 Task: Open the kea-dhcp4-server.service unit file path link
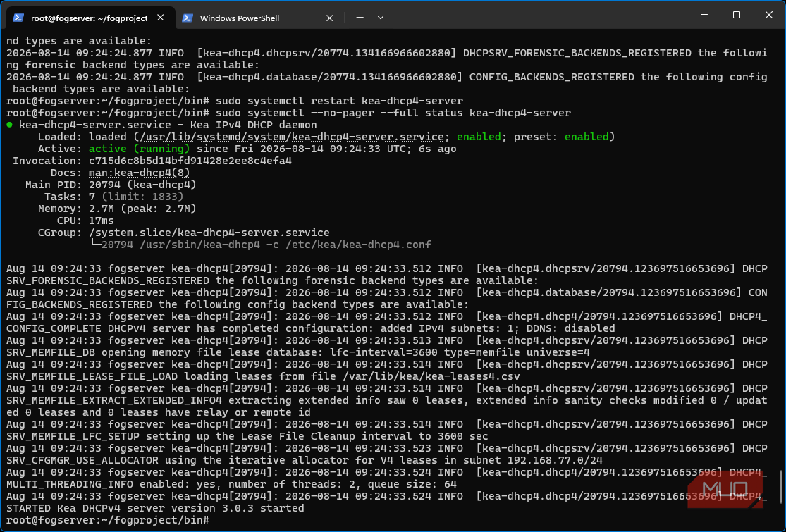click(292, 137)
